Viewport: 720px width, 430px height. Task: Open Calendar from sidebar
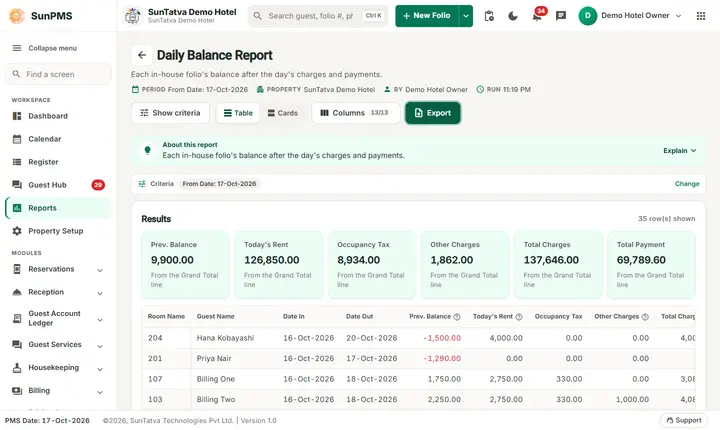pos(58,139)
